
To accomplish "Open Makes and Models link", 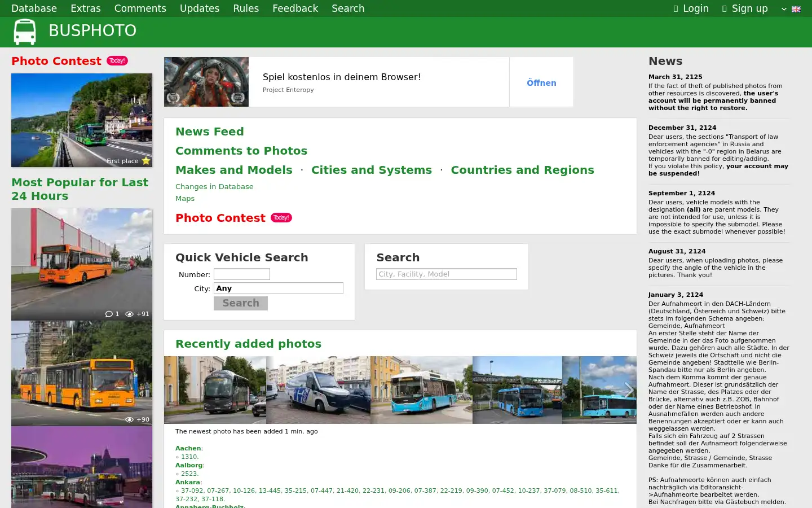I will (x=234, y=170).
